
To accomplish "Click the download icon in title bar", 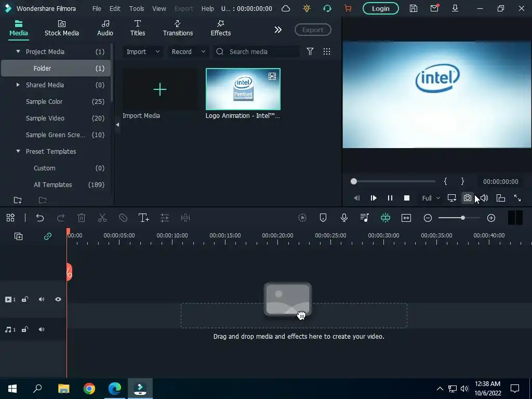I will click(x=455, y=8).
